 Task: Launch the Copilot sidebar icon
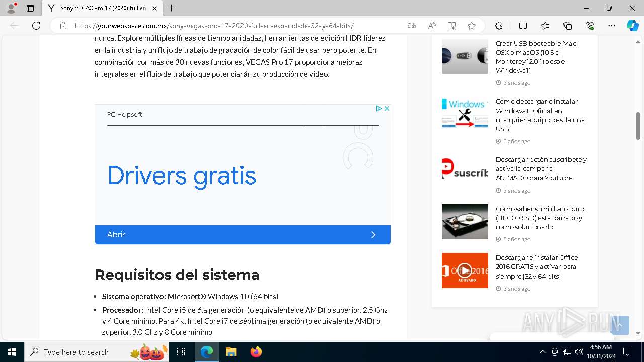[632, 26]
